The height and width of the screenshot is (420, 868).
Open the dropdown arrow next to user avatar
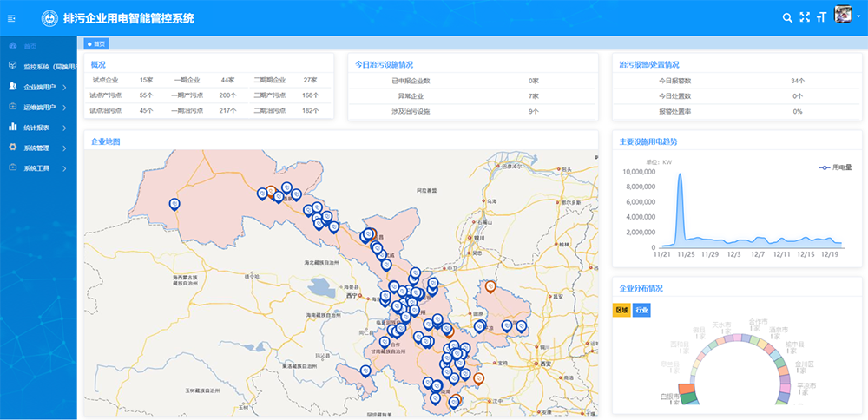858,17
